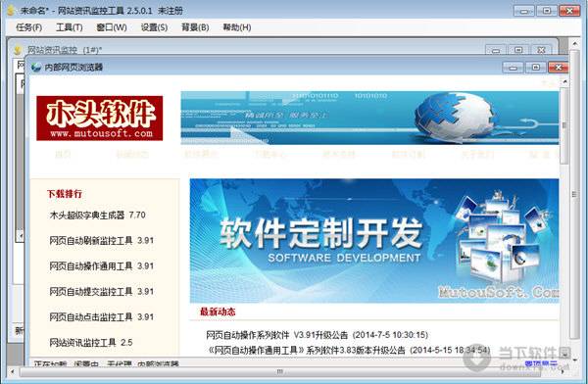This screenshot has width=588, height=384.
Task: Close the 网站资讯监控 (1#) background window
Action: click(x=542, y=50)
